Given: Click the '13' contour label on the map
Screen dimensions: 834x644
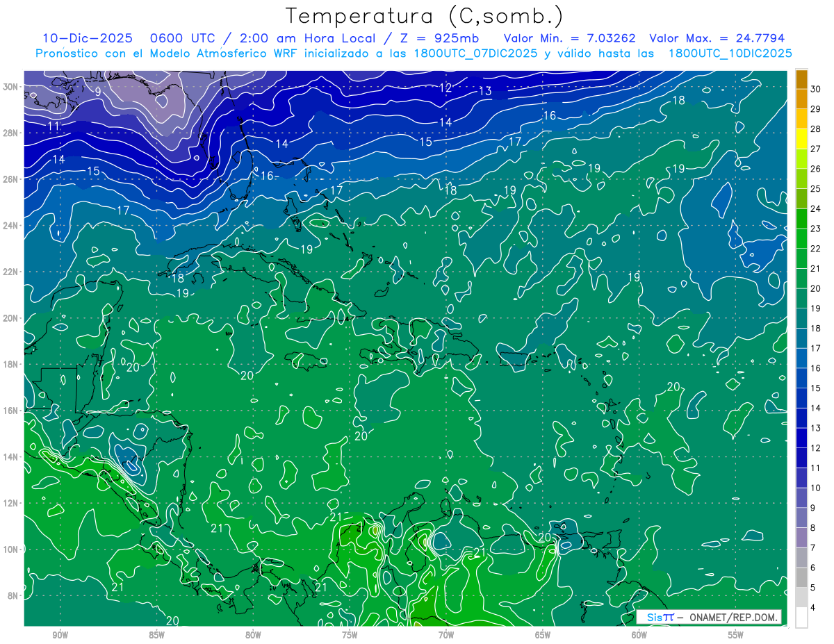Looking at the screenshot, I should pos(485,91).
